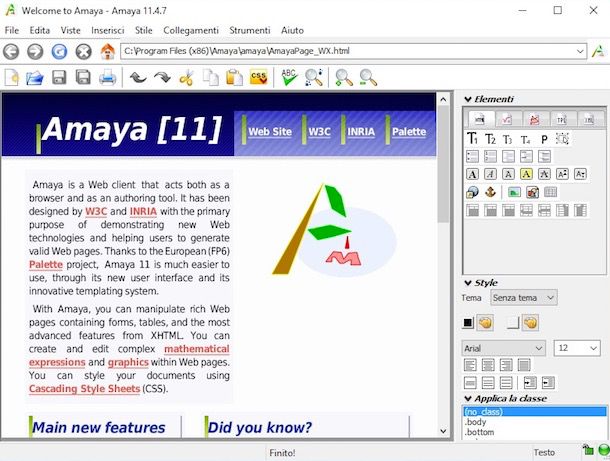Collapse the Elementi panel
Screen dimensions: 610x461
tap(468, 100)
